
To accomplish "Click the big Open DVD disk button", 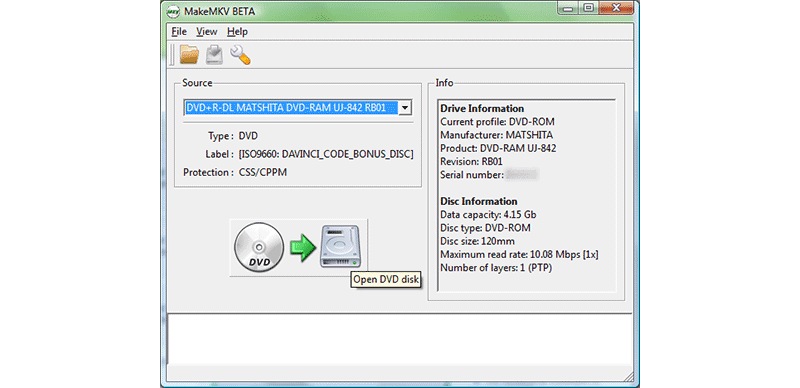I will point(298,248).
